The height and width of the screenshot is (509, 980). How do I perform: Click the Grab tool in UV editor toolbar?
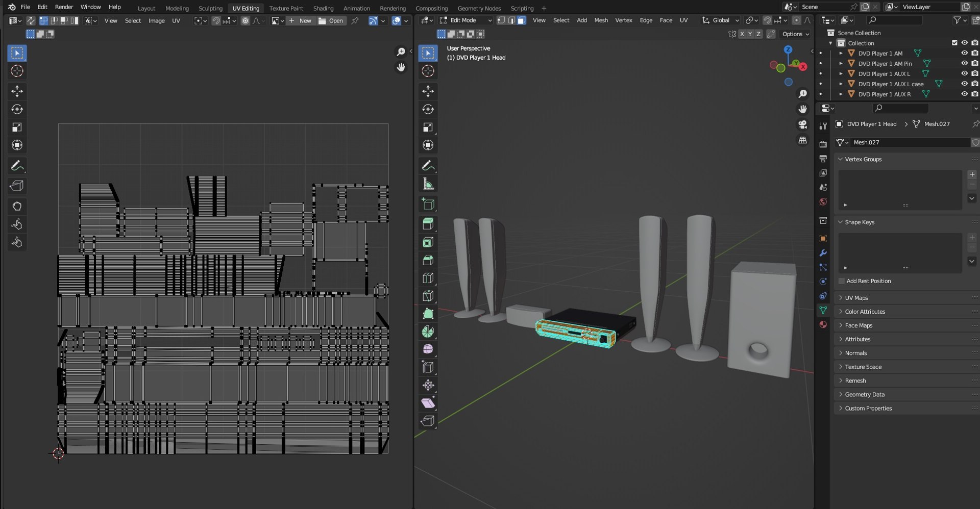[17, 206]
